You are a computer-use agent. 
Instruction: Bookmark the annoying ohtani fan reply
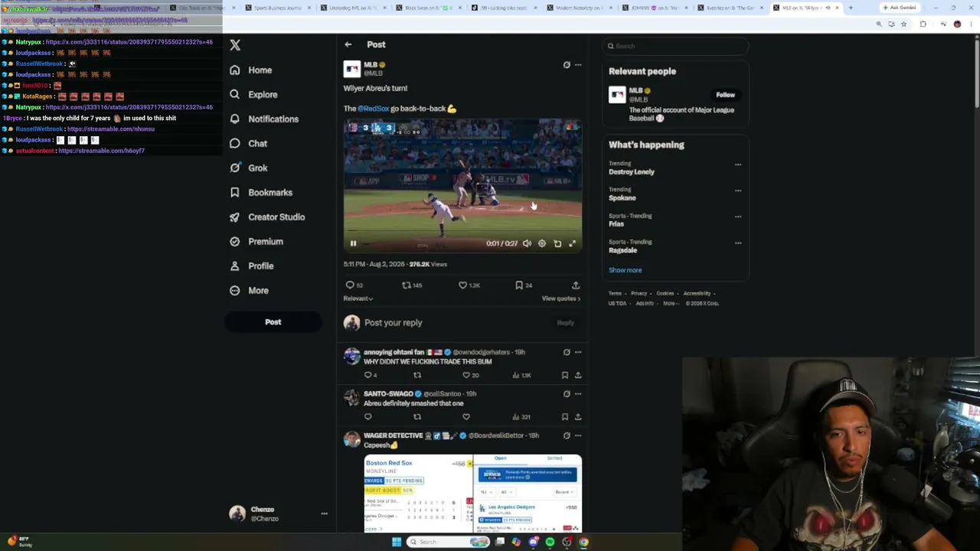pos(565,375)
